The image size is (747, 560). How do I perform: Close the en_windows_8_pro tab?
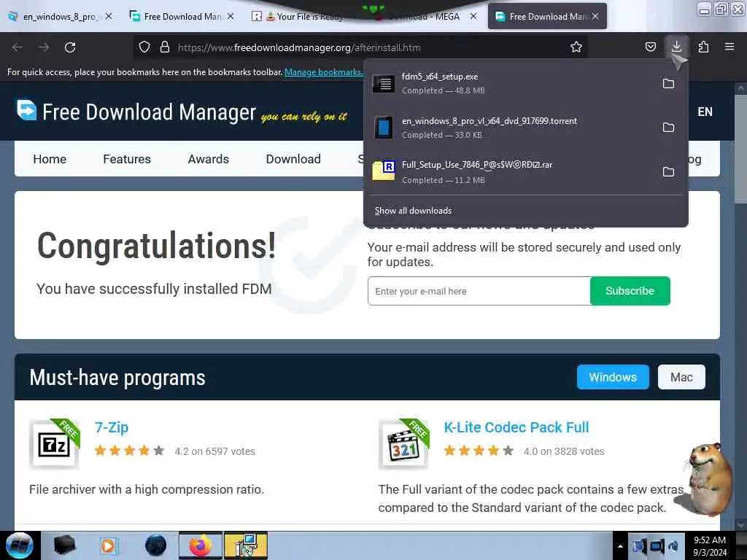(109, 16)
